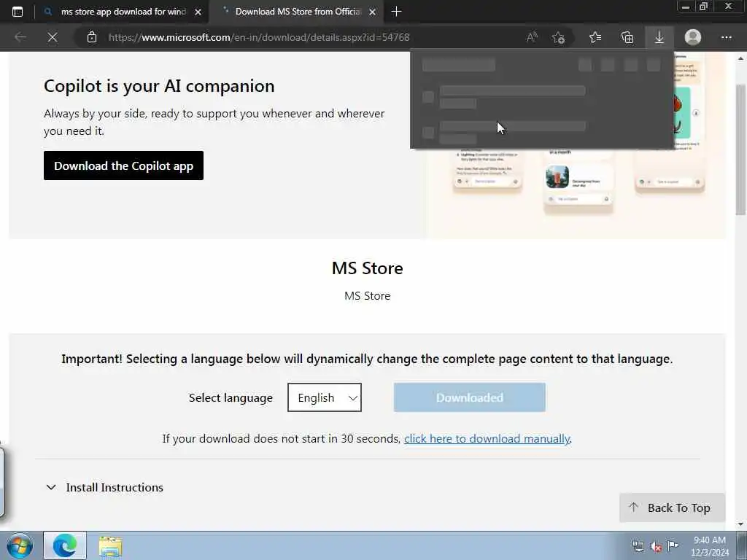
Task: Click Download the Copilot app button
Action: [123, 166]
